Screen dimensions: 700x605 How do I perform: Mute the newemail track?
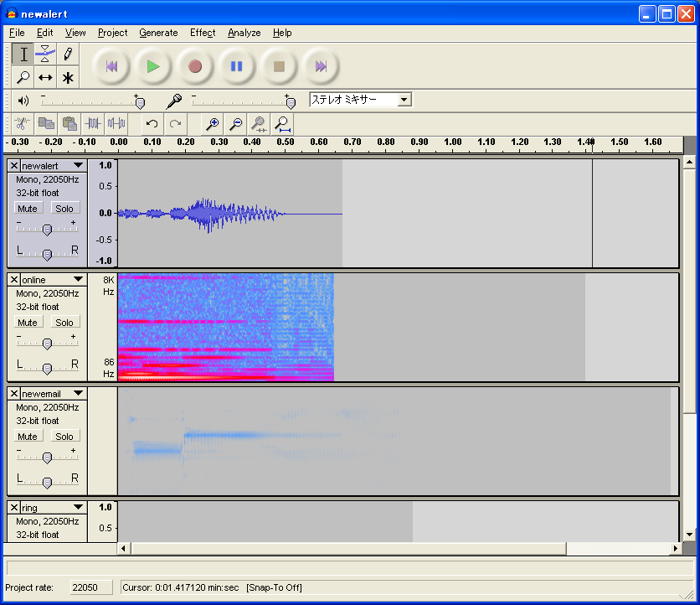28,437
